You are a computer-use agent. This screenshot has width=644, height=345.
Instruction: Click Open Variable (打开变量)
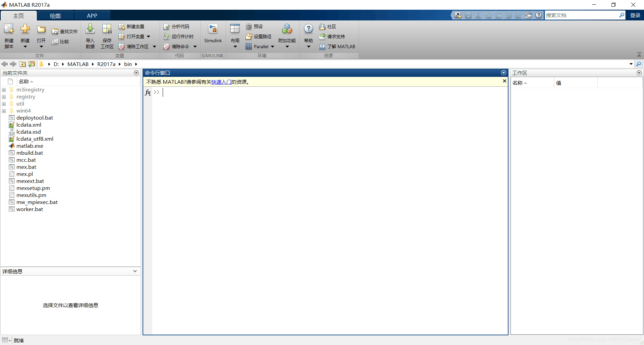[132, 37]
